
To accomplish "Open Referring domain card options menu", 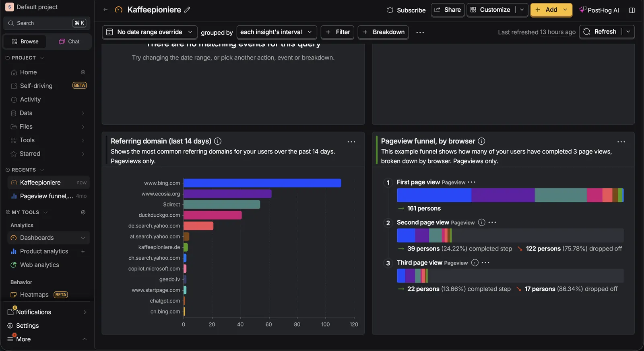I will tap(351, 142).
